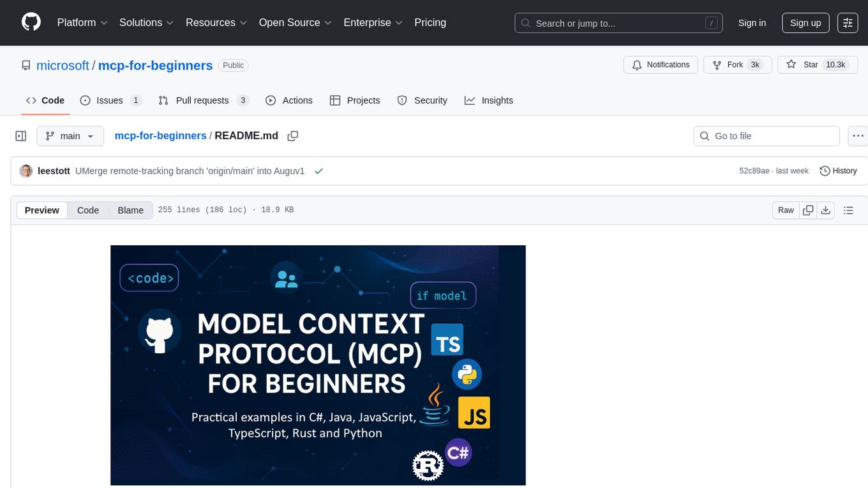Open the Merge remote-tracking branch commit message
The image size is (868, 488).
190,171
